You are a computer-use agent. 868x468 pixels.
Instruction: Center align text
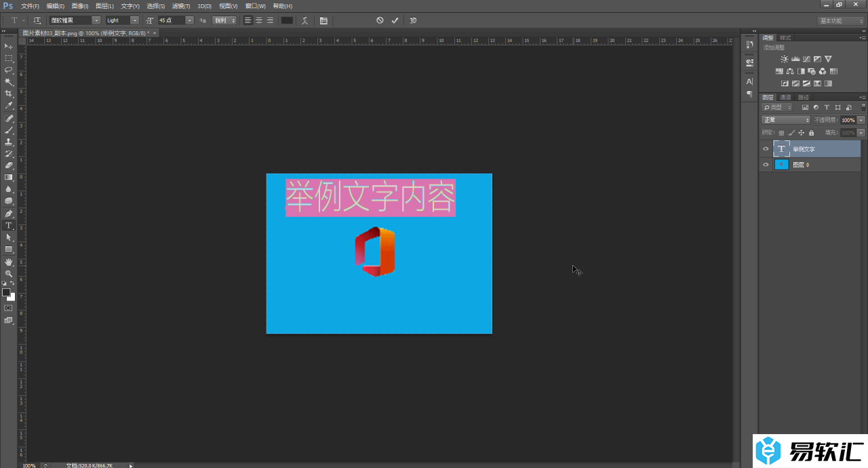[259, 20]
